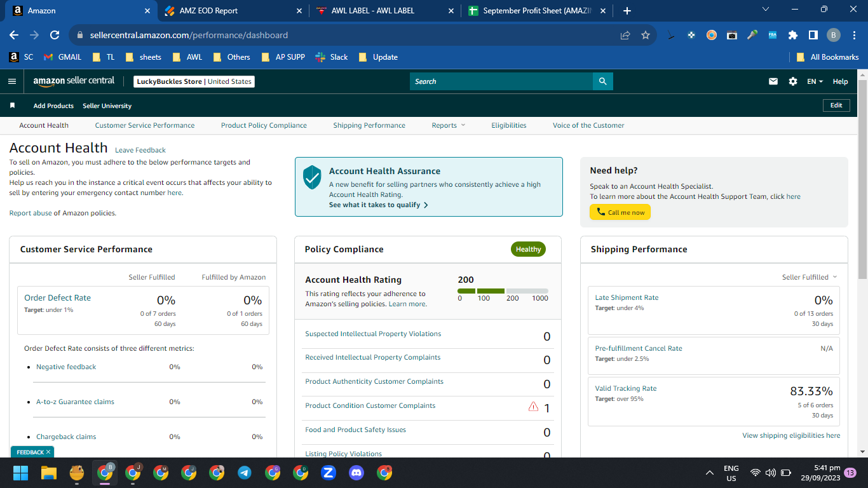Click into the Seller Central search field
The width and height of the screenshot is (868, 488).
501,81
